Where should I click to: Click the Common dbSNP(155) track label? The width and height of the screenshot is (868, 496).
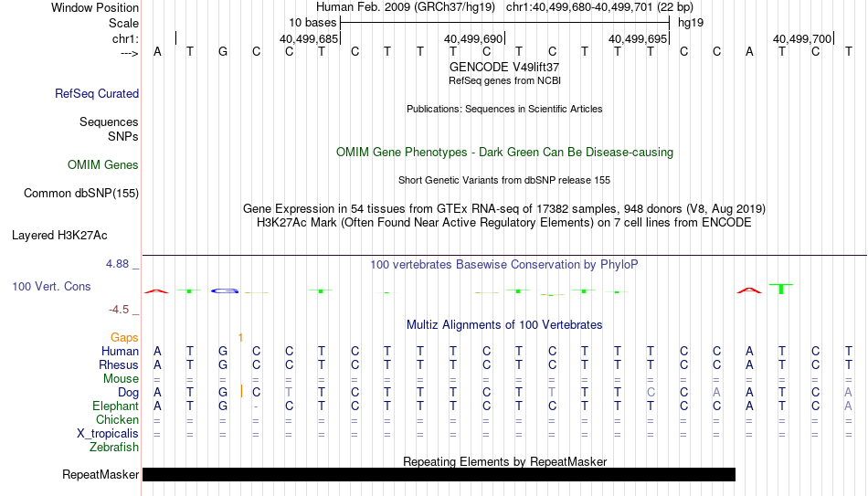point(80,194)
